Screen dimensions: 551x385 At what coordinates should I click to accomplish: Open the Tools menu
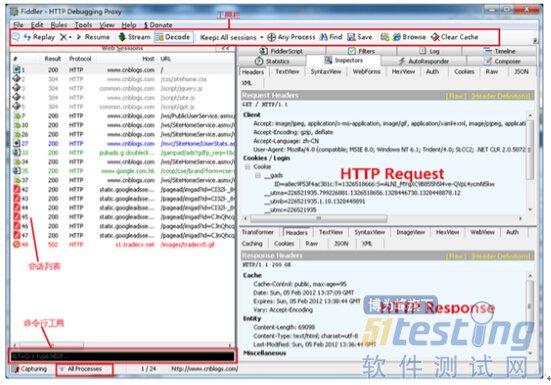(x=83, y=25)
